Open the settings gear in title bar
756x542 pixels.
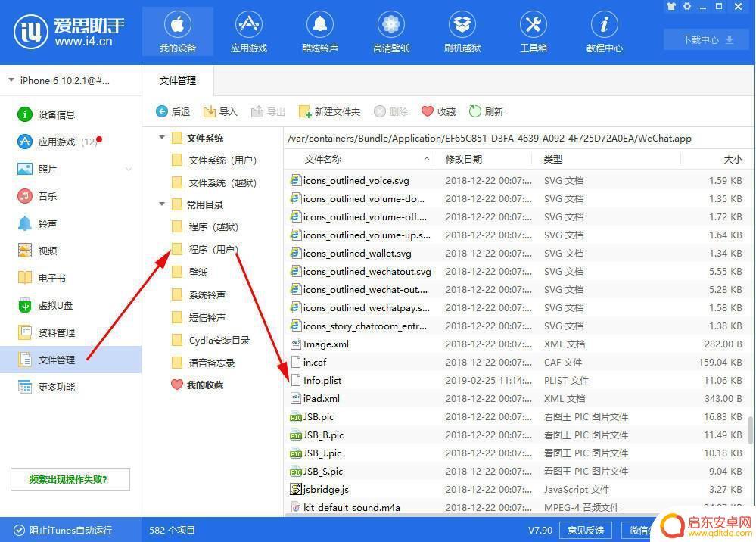(687, 6)
